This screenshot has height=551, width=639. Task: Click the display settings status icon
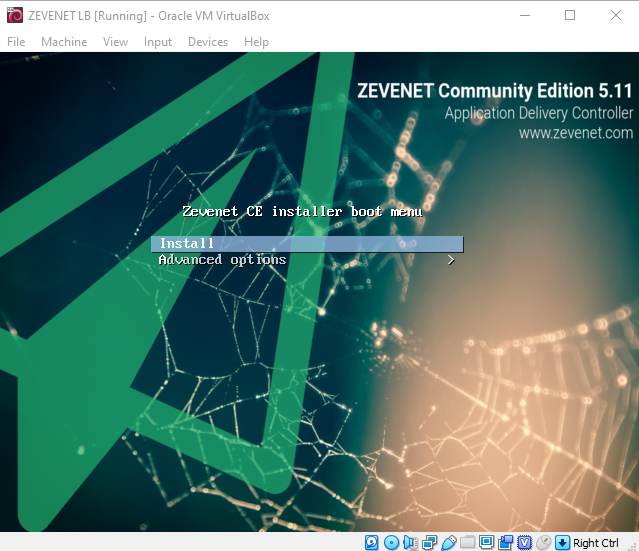pos(487,542)
